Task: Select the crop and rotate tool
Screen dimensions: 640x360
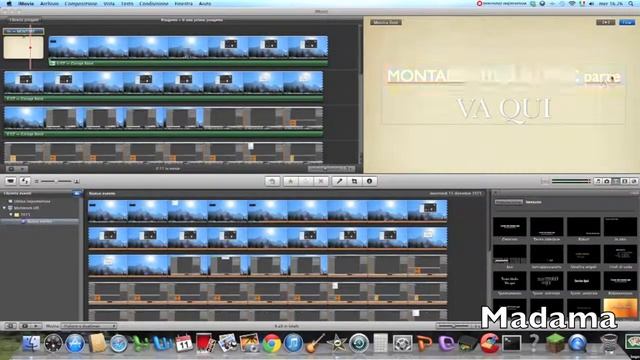Action: [354, 181]
